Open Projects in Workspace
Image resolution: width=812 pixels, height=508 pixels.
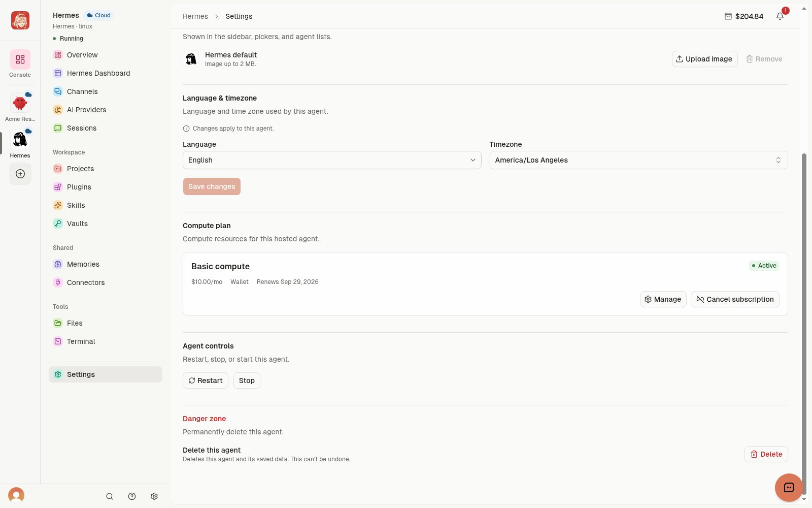pos(106,169)
